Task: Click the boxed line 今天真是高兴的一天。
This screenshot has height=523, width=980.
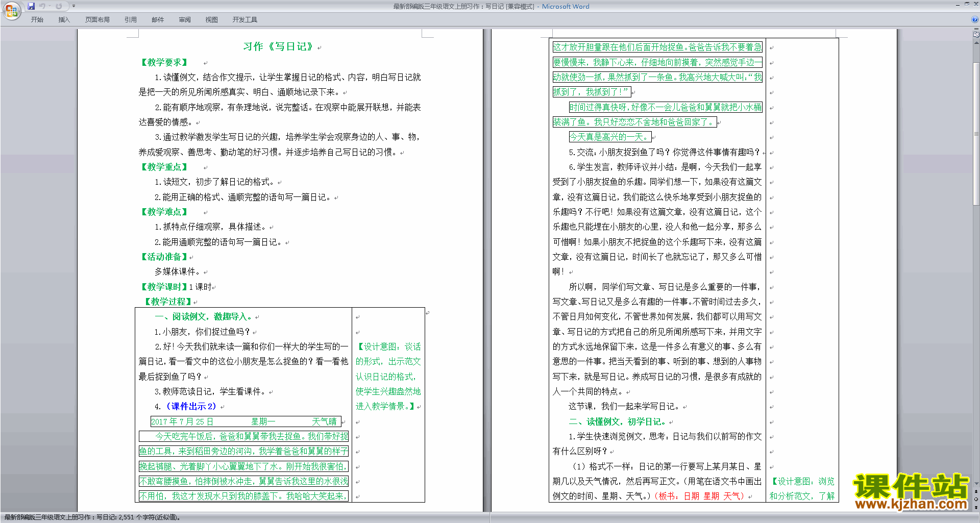Action: click(x=610, y=137)
